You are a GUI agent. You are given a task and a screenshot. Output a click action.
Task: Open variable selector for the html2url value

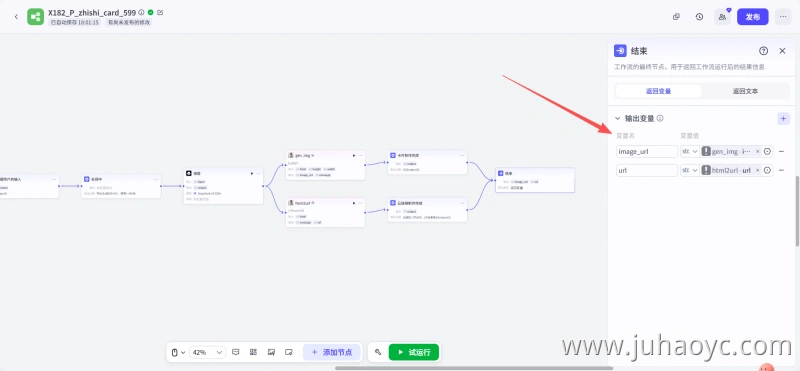(x=767, y=170)
